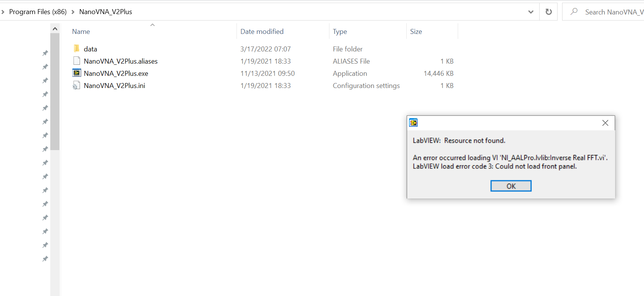
Task: Navigate to Program Files (x86) breadcrumb
Action: (38, 12)
